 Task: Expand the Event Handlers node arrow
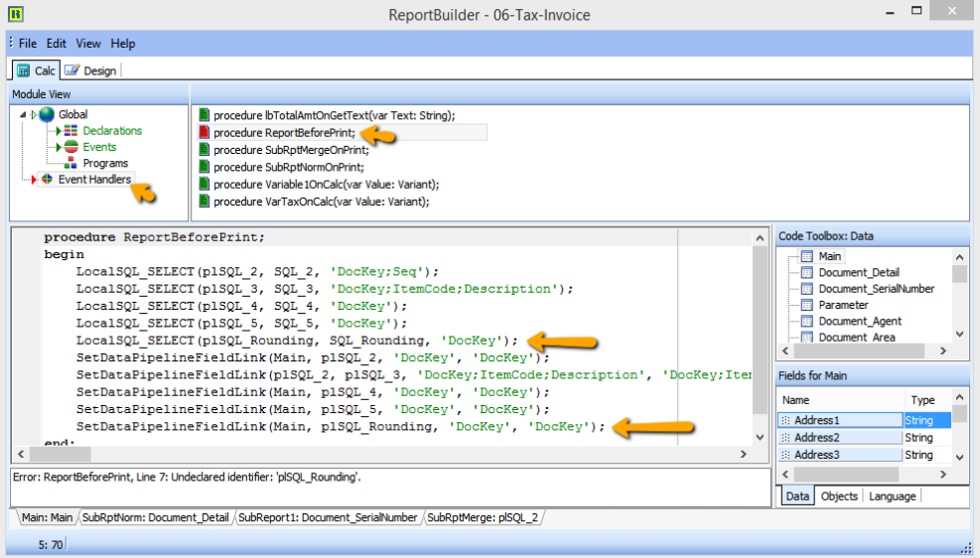[33, 180]
